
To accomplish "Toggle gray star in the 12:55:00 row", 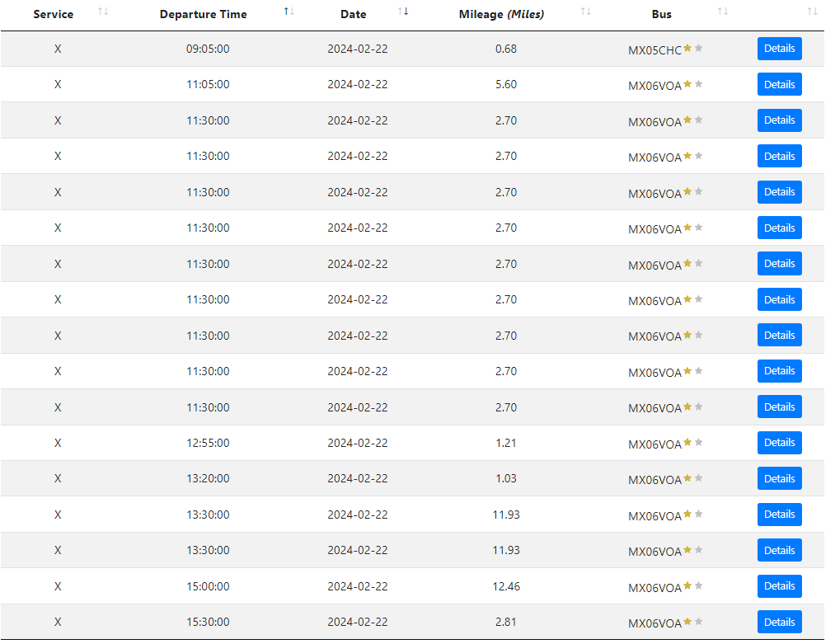I will (x=699, y=443).
